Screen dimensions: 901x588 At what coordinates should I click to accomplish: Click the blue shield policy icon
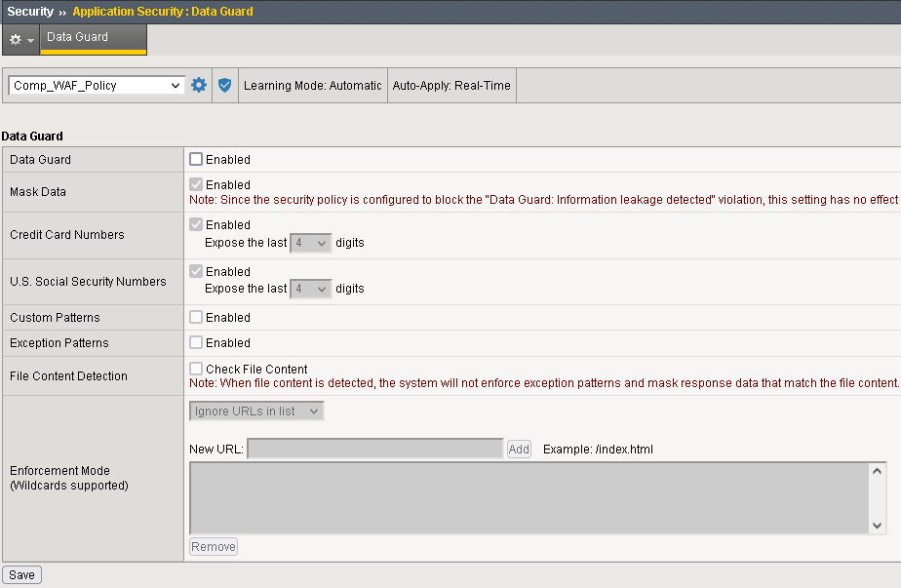click(225, 85)
